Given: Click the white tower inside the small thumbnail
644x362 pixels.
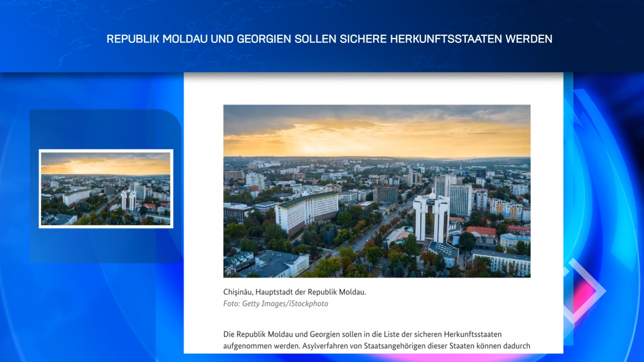Looking at the screenshot, I should 128,200.
